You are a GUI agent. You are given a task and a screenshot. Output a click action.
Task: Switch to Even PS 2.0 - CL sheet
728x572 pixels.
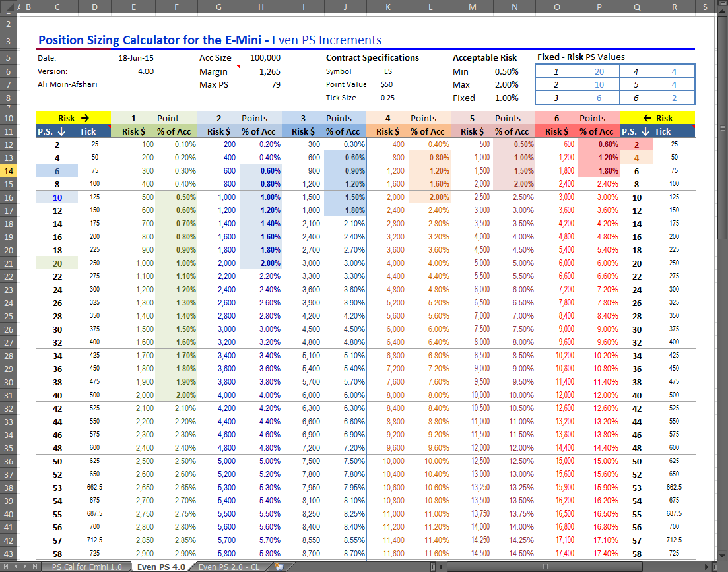pyautogui.click(x=229, y=567)
